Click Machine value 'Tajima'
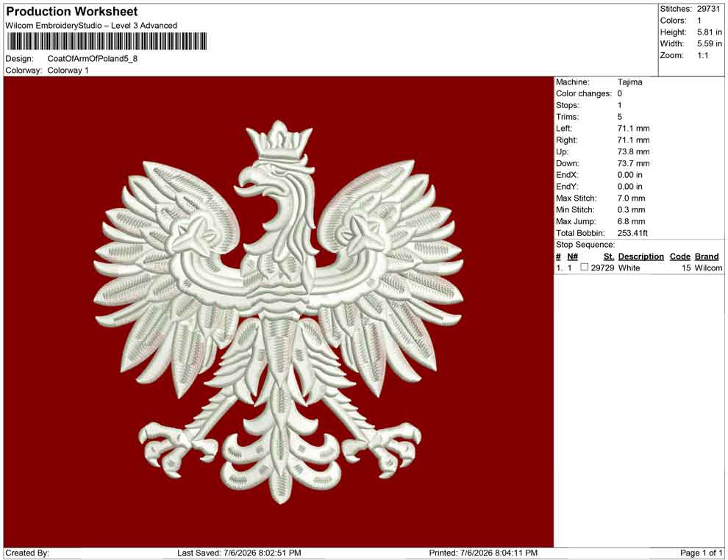Viewport: 728px width, 560px height. (629, 82)
